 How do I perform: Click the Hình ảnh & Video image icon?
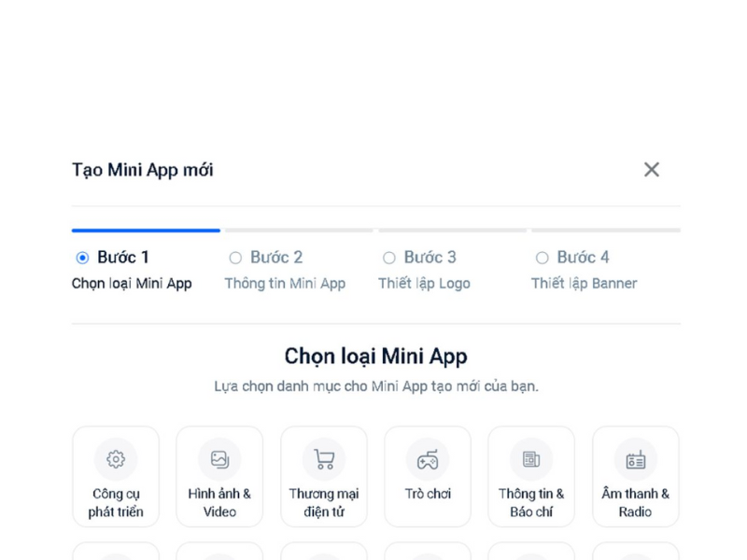tap(219, 458)
